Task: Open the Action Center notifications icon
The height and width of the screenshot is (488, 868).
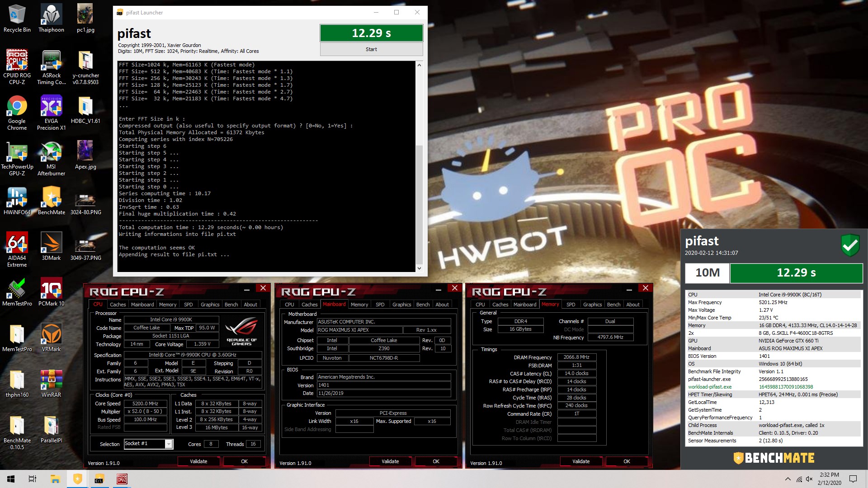Action: tap(853, 479)
